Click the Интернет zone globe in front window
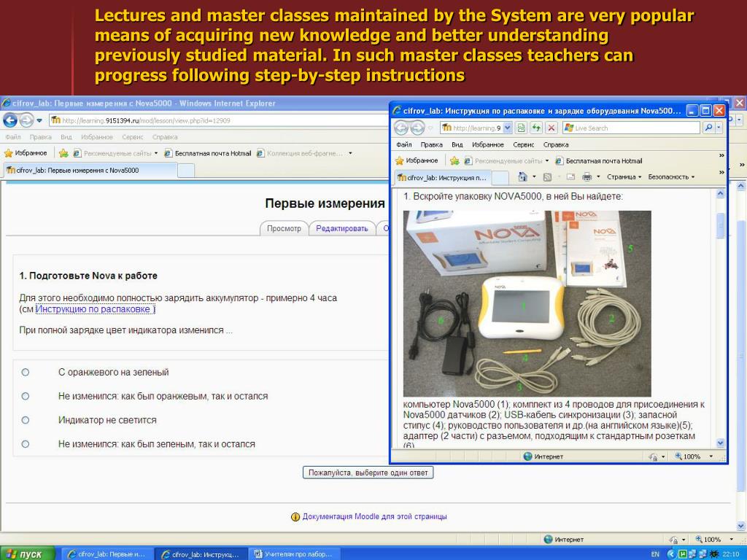The height and width of the screenshot is (560, 747). pos(527,456)
